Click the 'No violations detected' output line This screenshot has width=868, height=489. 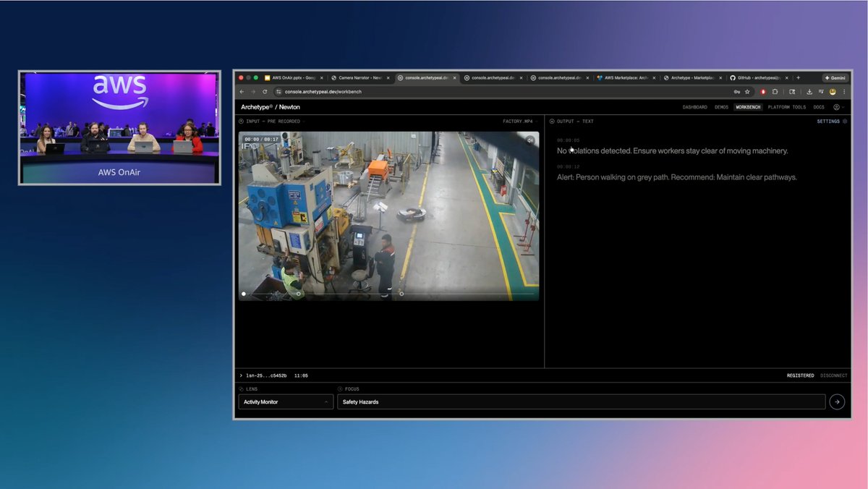[673, 150]
